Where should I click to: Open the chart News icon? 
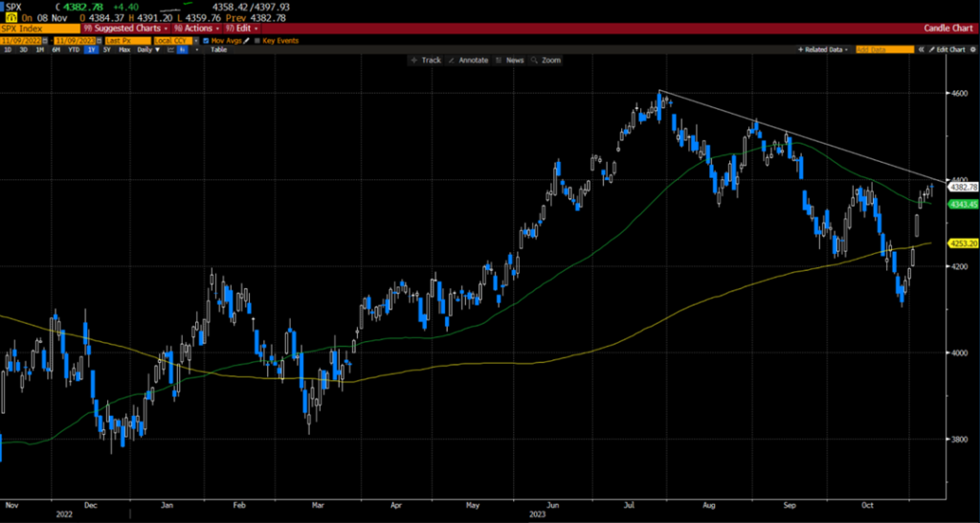[499, 60]
